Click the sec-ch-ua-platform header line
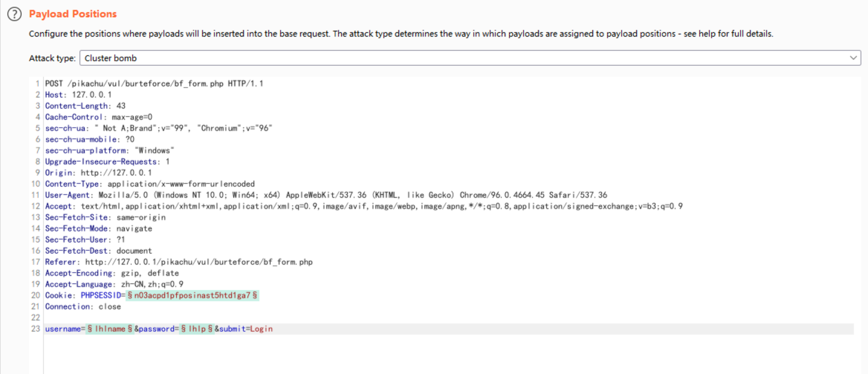868x374 pixels. click(109, 151)
